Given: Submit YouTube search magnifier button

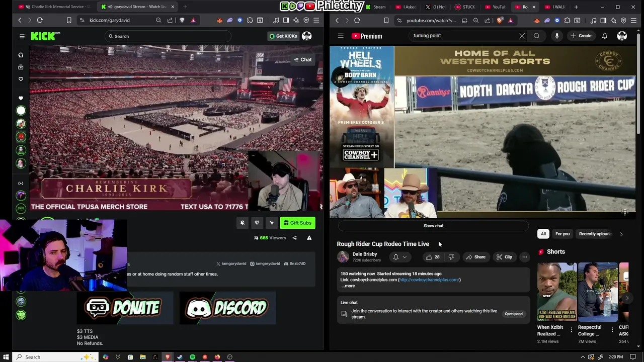Looking at the screenshot, I should tap(536, 36).
